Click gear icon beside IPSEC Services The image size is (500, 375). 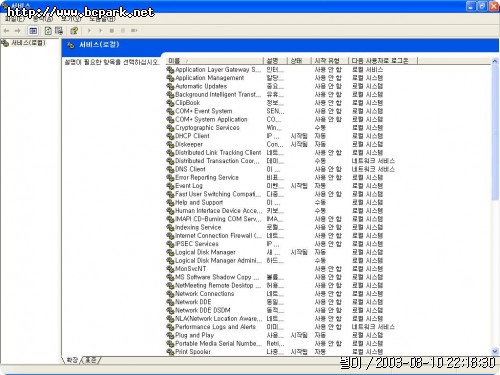tap(170, 244)
